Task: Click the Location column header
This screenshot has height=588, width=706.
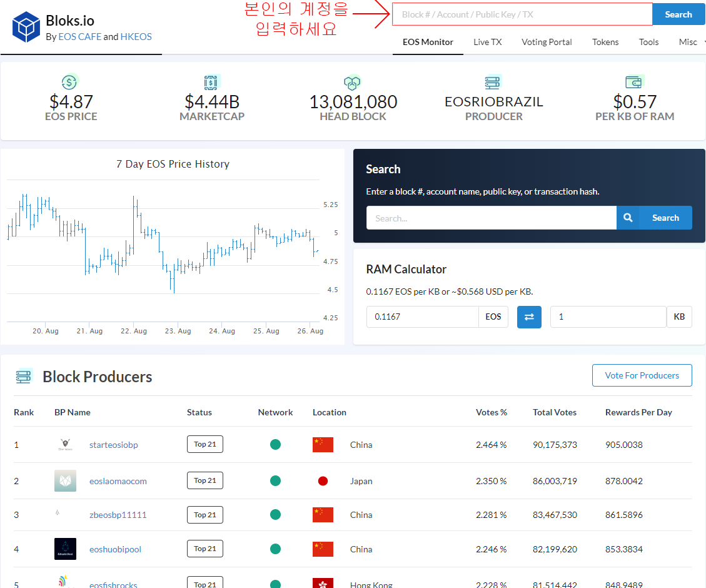Action: pos(330,412)
